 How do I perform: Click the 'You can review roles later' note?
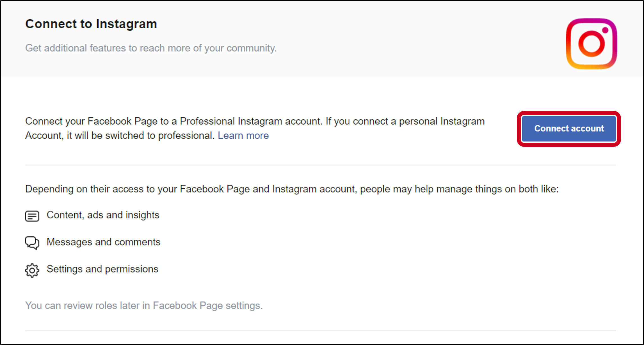coord(144,305)
